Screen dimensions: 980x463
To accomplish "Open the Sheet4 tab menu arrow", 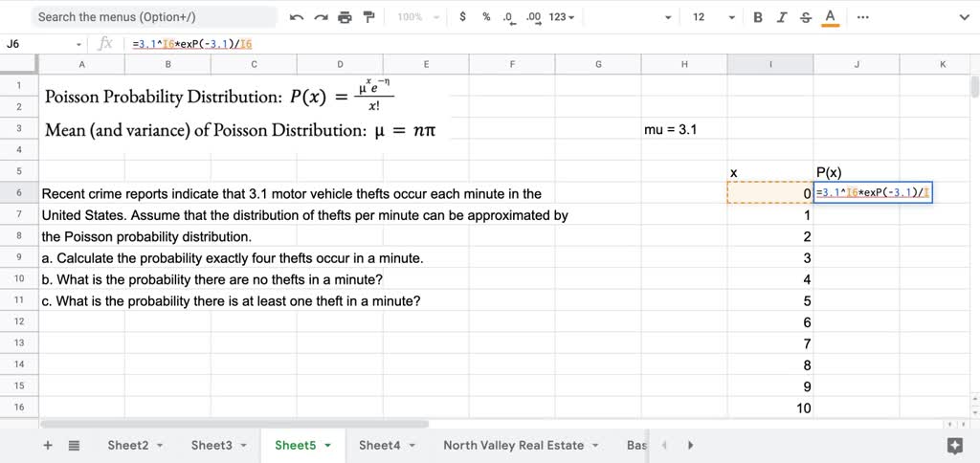I will (412, 446).
